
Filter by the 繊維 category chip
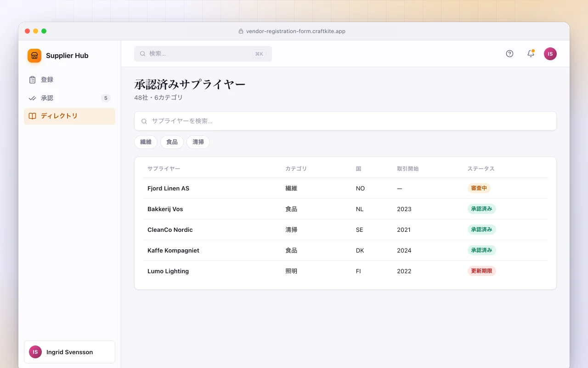pos(146,142)
